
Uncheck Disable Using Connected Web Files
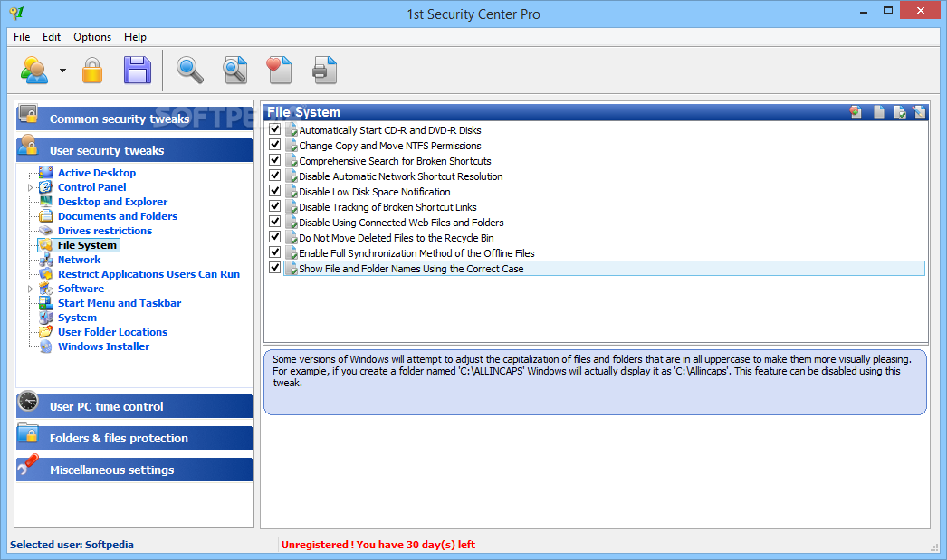275,222
